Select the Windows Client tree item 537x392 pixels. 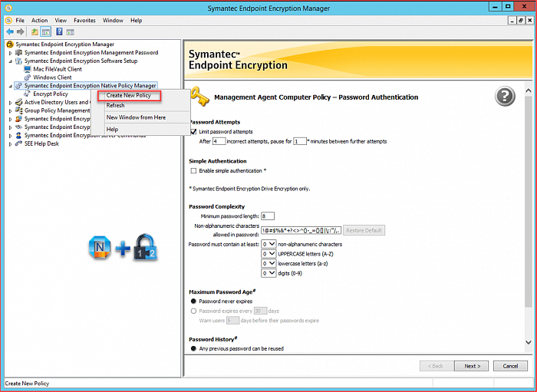pyautogui.click(x=52, y=77)
